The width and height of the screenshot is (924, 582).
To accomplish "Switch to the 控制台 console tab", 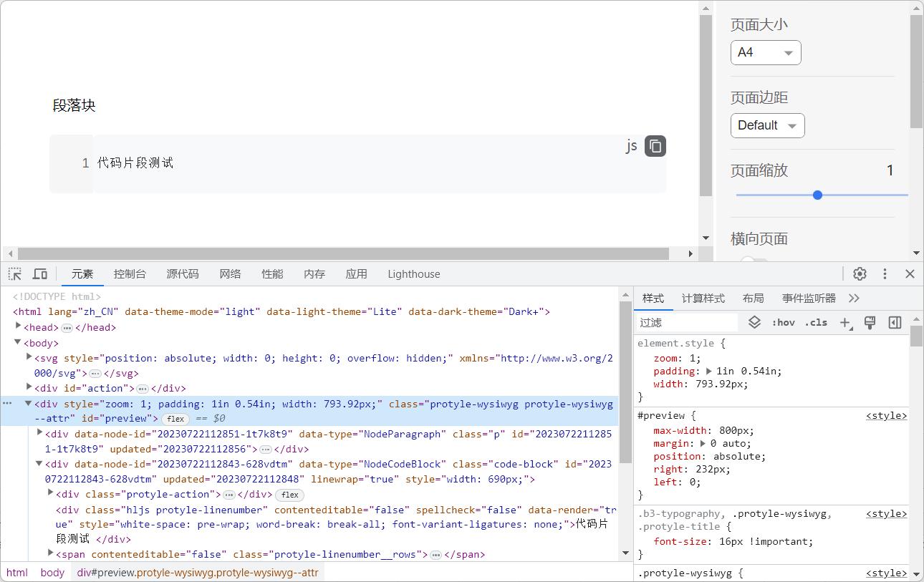I will click(x=130, y=274).
